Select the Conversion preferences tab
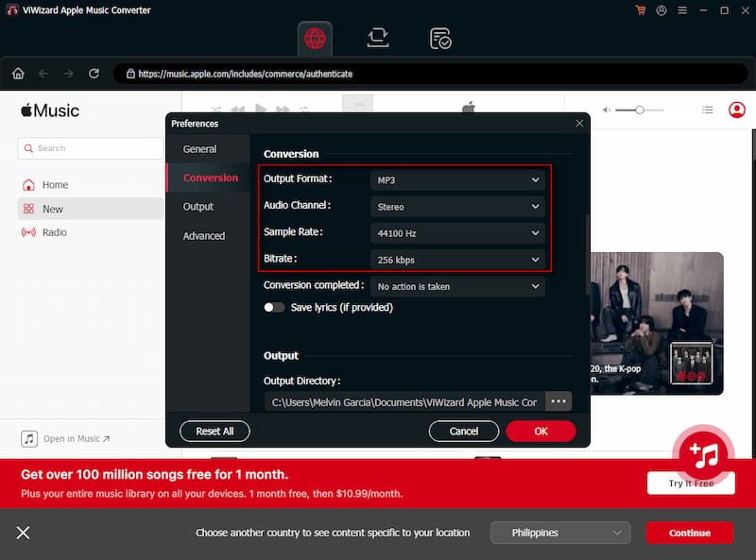The width and height of the screenshot is (756, 560). pyautogui.click(x=208, y=178)
